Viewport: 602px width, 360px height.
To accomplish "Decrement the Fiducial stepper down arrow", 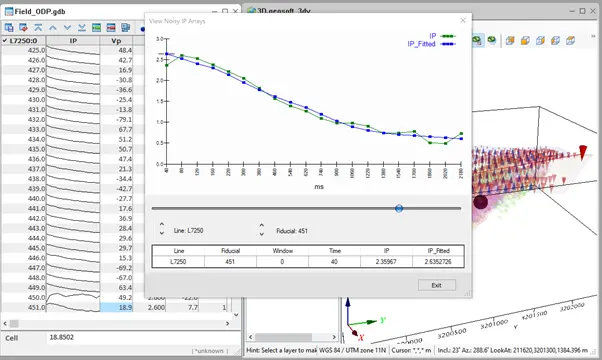I will point(261,234).
